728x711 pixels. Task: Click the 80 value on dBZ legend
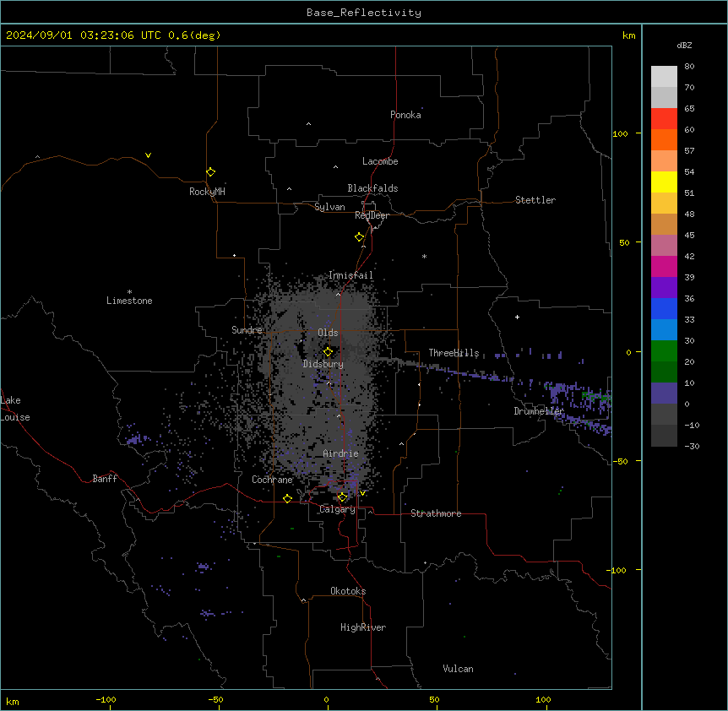tap(689, 66)
